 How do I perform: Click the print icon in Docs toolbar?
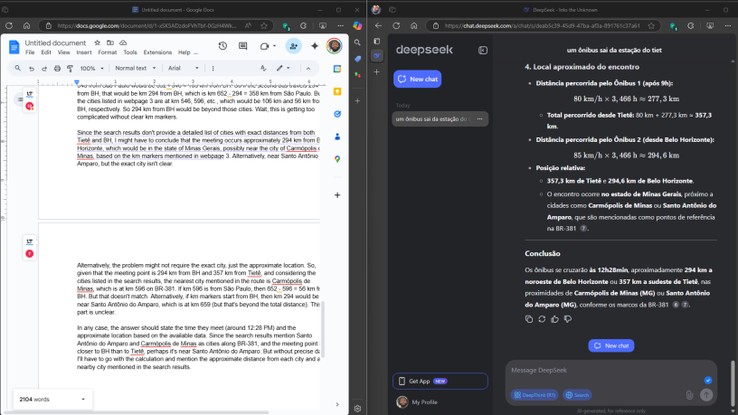[x=57, y=69]
